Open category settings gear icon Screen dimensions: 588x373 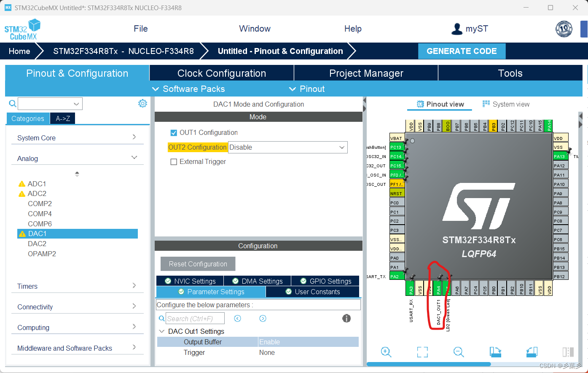143,103
